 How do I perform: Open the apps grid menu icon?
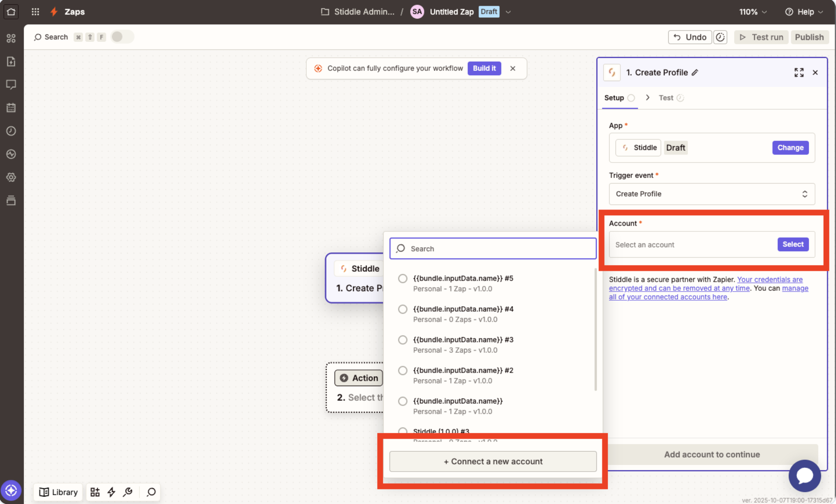tap(35, 11)
